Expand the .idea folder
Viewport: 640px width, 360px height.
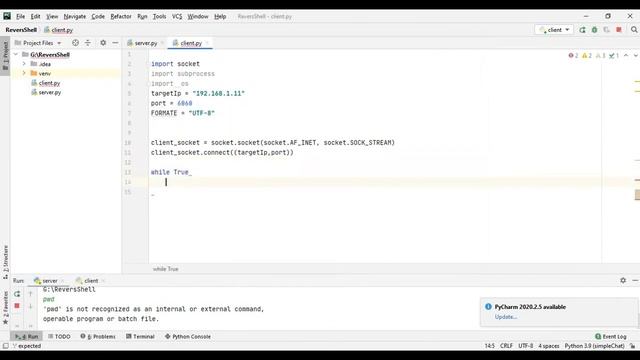24,64
